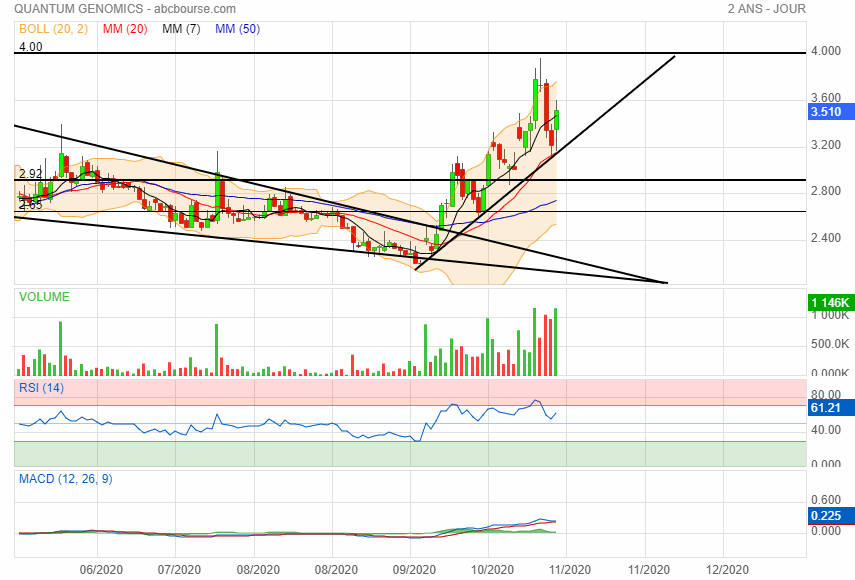Screen dimensions: 855x580
Task: Click the 2.92 horizontal level label
Action: [x=31, y=173]
